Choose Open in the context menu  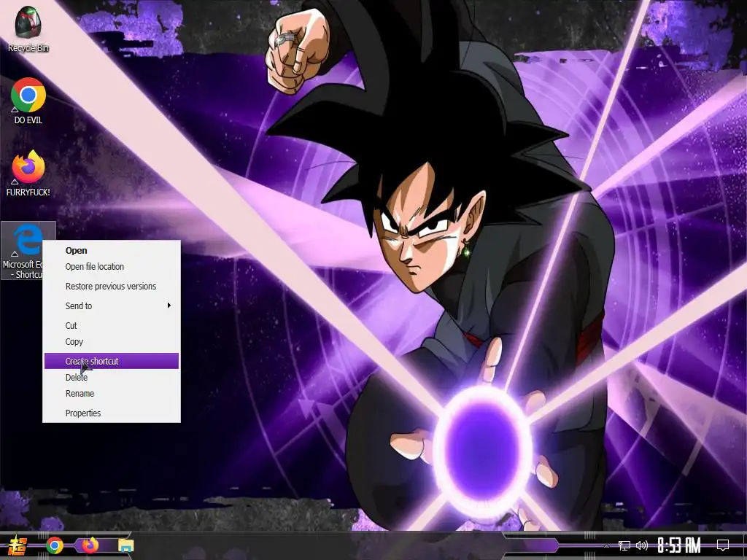112,251
